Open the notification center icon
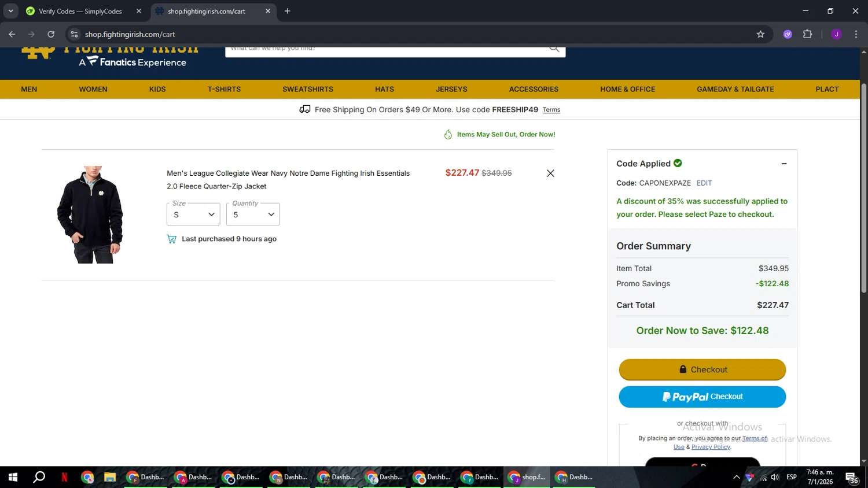 coord(852,478)
